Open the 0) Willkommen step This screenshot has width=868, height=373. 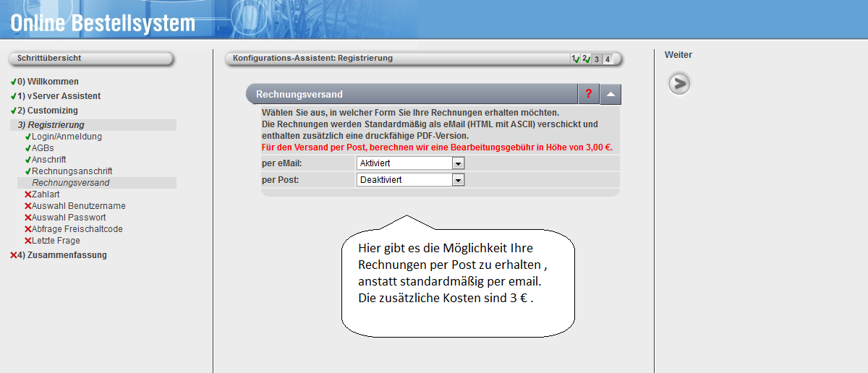[48, 82]
